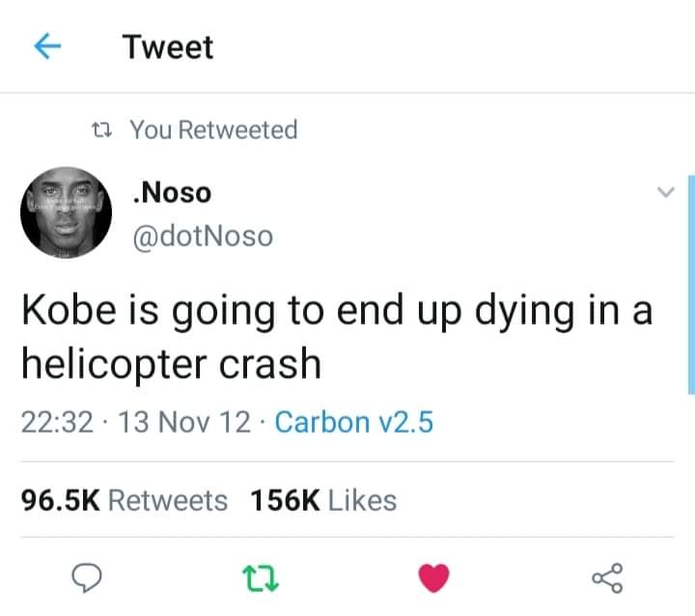The height and width of the screenshot is (616, 695).
Task: View the 156K Likes list
Action: point(323,501)
